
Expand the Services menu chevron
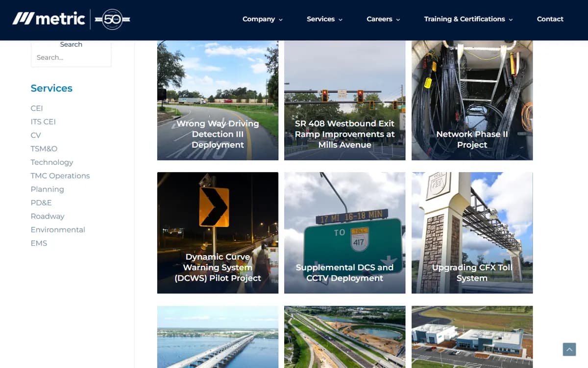(341, 20)
